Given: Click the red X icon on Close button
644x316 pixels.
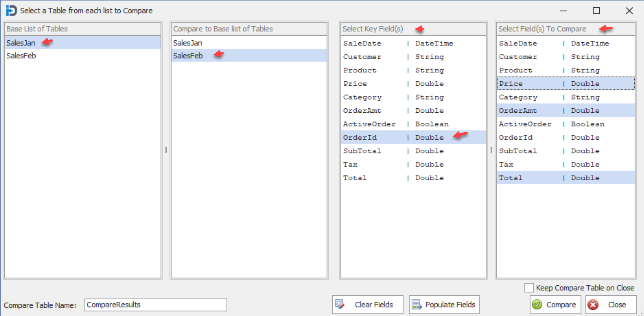Looking at the screenshot, I should point(593,304).
